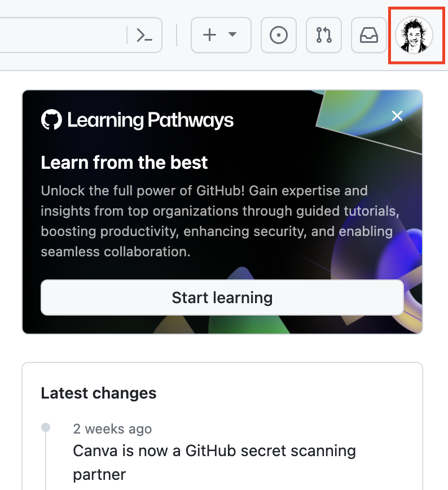Image resolution: width=448 pixels, height=490 pixels.
Task: Open the command palette icon
Action: click(x=144, y=35)
